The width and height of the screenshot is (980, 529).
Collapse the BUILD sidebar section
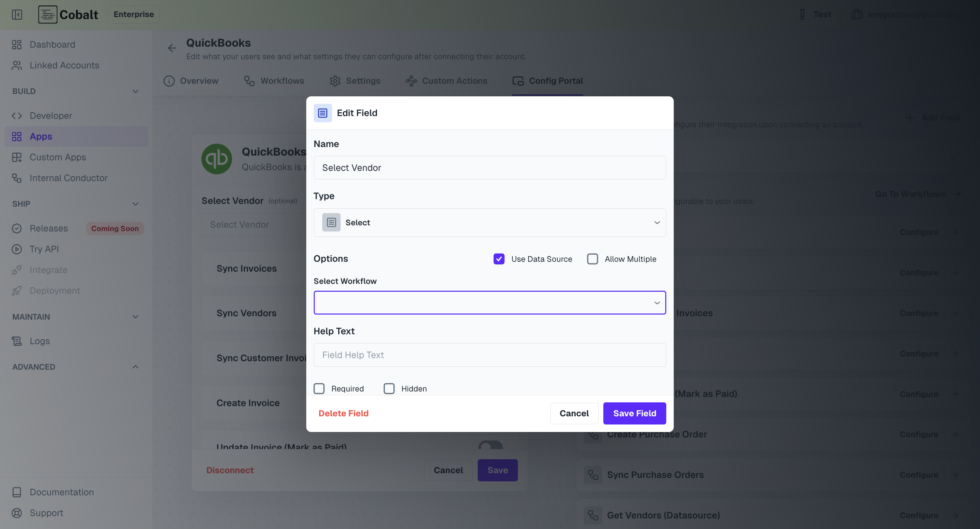[x=135, y=91]
